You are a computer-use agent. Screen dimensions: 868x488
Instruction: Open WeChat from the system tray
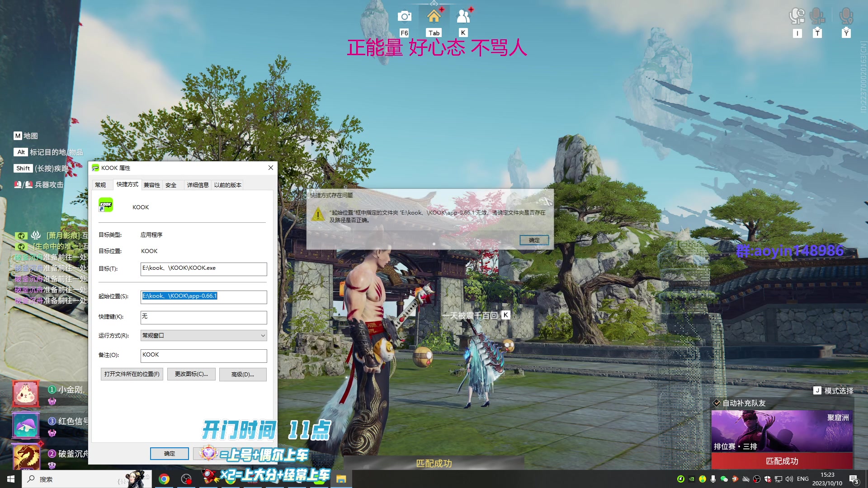[x=724, y=479]
